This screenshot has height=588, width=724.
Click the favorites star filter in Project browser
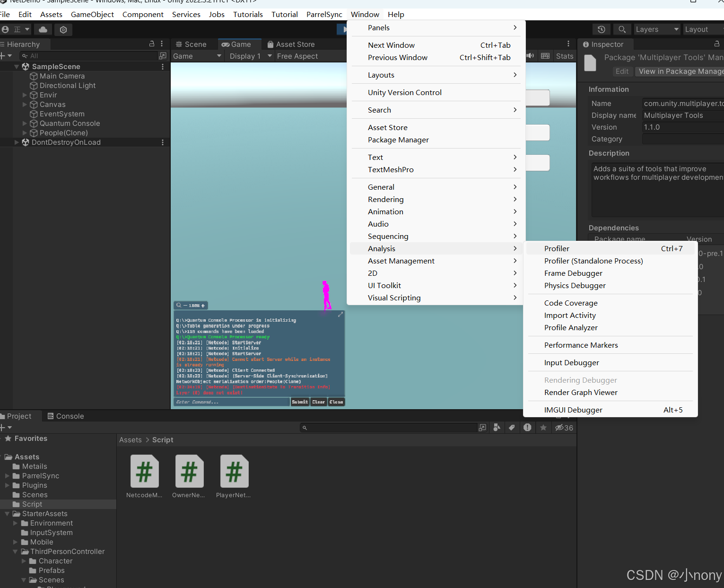click(x=543, y=428)
